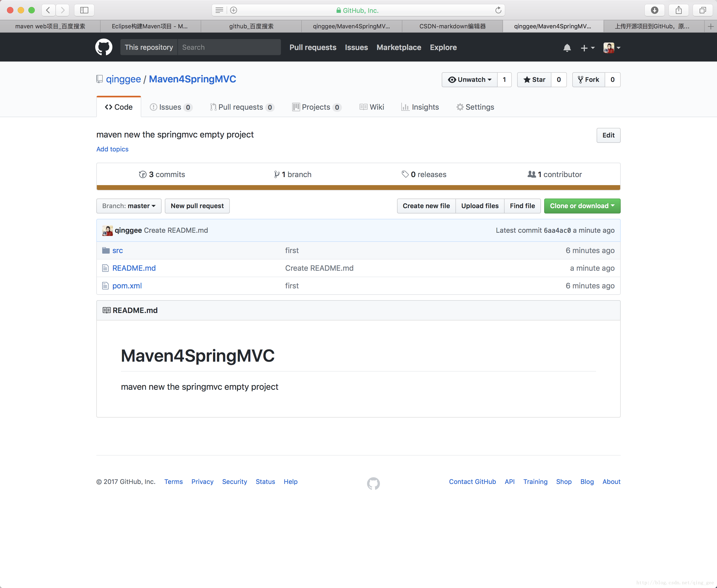Viewport: 717px width, 588px height.
Task: Click the README.md file icon in list
Action: click(x=105, y=268)
